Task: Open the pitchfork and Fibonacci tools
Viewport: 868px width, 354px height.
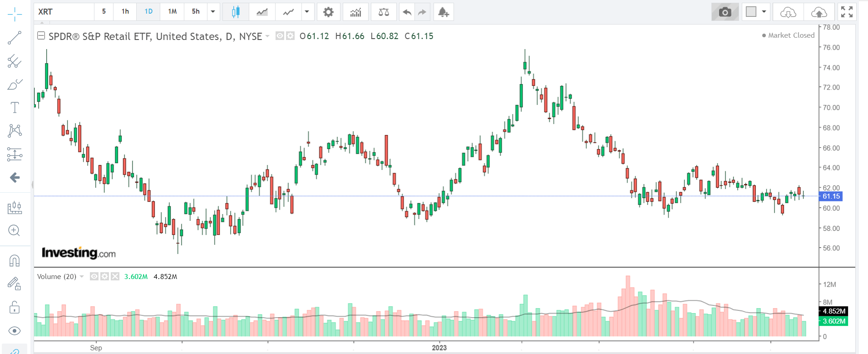Action: 15,61
